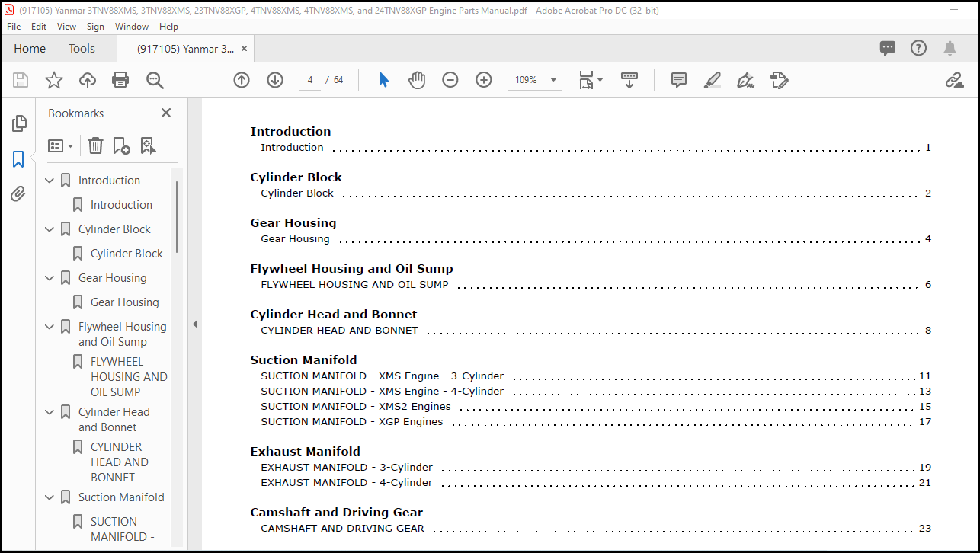The width and height of the screenshot is (980, 553).
Task: Open bookmarks options dropdown menu
Action: pos(61,145)
